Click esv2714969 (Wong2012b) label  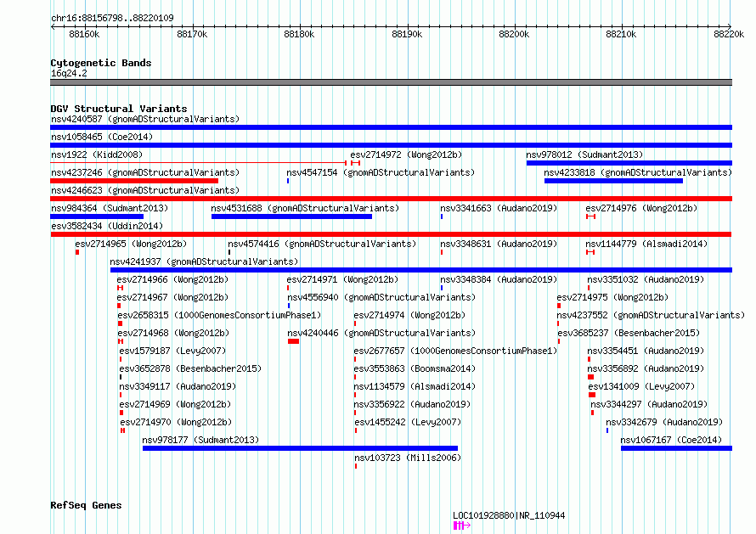pos(175,404)
